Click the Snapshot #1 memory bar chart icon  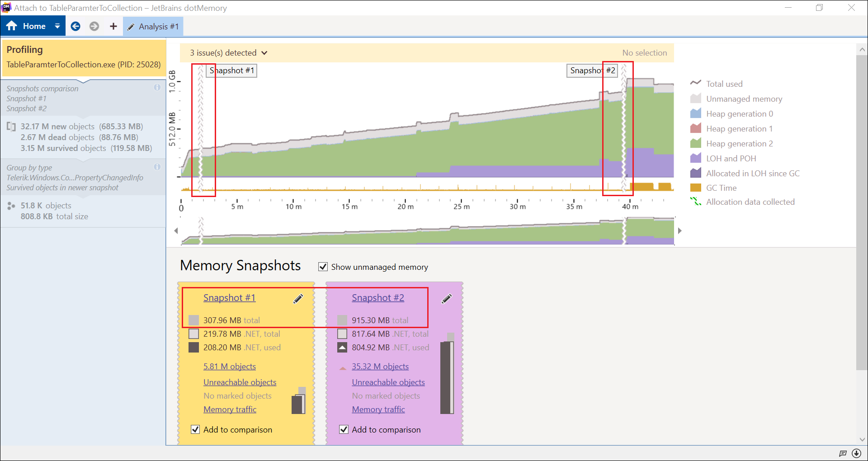[299, 400]
